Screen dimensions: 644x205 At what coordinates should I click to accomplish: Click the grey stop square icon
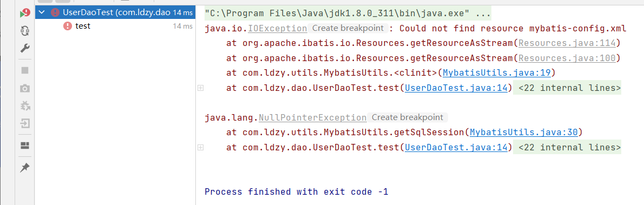(x=25, y=70)
